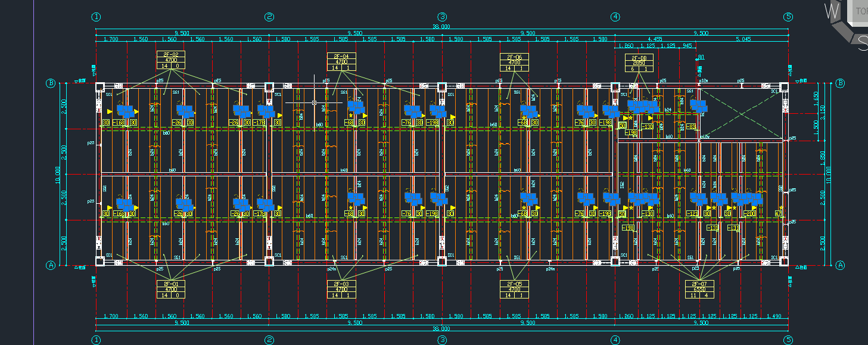868x345 pixels.
Task: Select the 2F-05 label box
Action: (x=514, y=289)
